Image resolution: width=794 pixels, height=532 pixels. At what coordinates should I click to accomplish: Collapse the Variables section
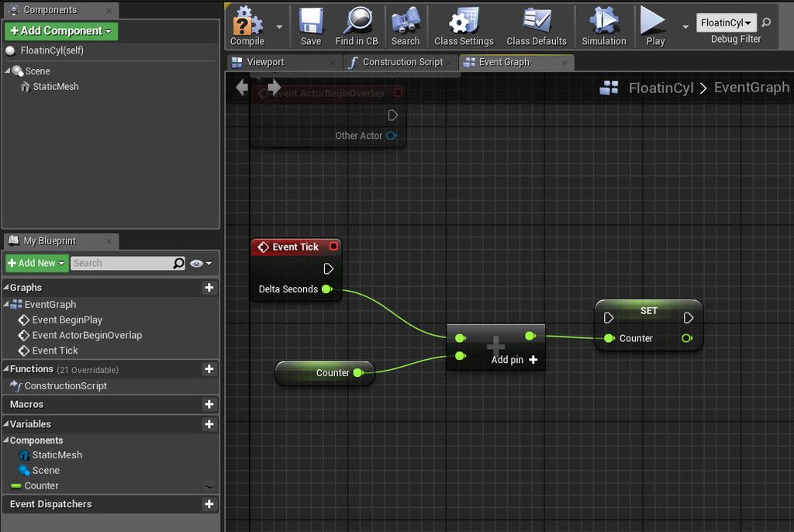point(7,424)
